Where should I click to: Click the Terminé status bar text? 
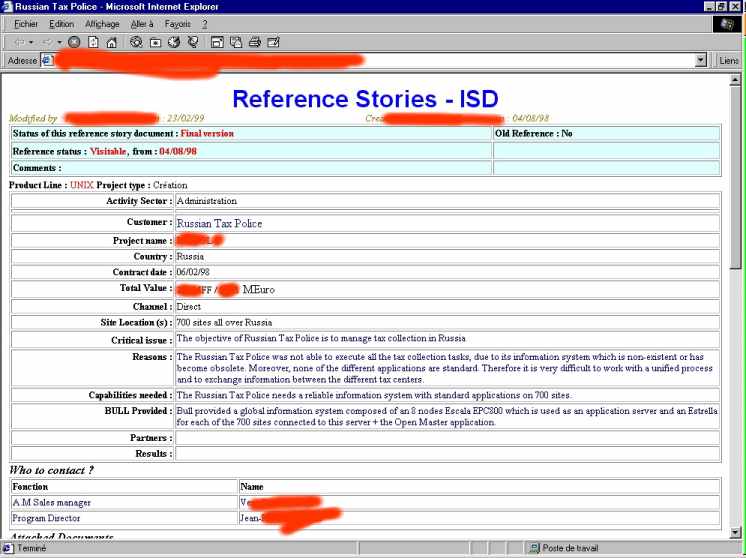tap(32, 548)
